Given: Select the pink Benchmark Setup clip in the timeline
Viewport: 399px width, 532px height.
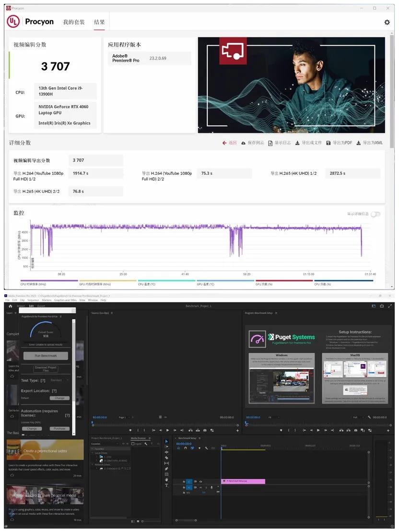Looking at the screenshot, I should [x=243, y=482].
